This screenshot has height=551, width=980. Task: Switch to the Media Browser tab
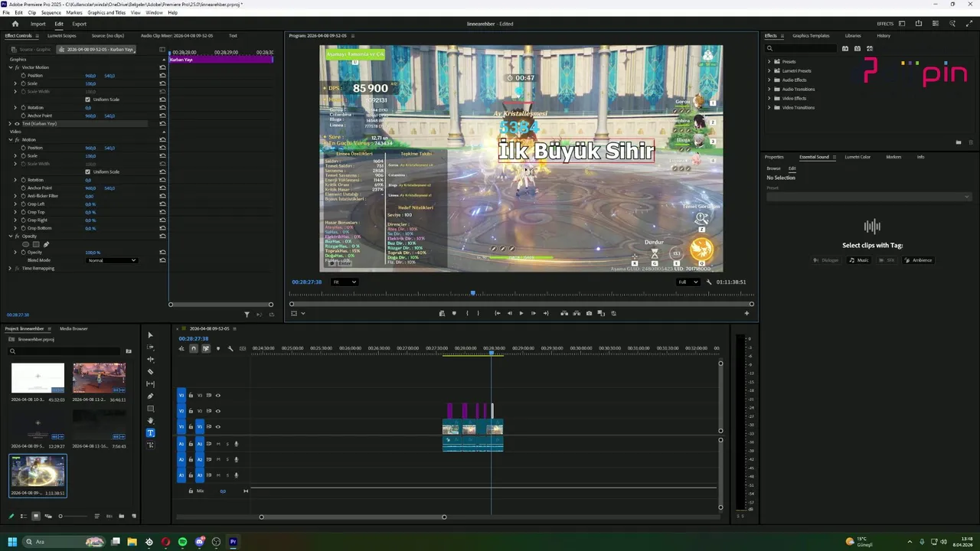(73, 328)
